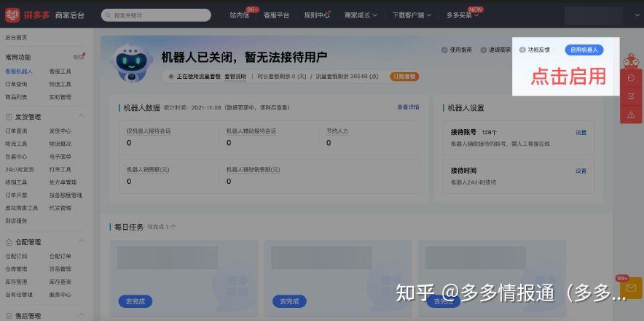Open 查看详情 for robot data
This screenshot has height=321, width=644.
click(408, 107)
